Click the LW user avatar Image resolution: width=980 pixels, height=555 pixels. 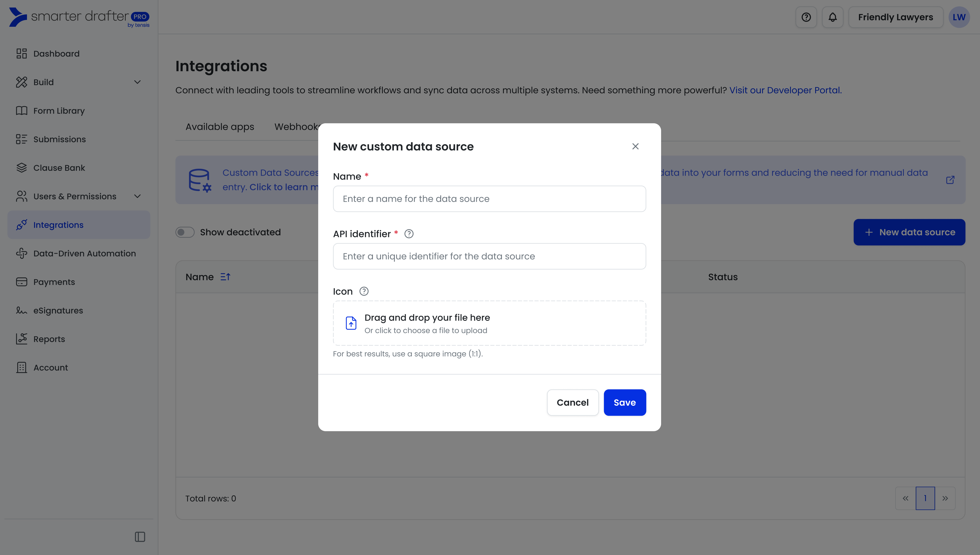959,17
